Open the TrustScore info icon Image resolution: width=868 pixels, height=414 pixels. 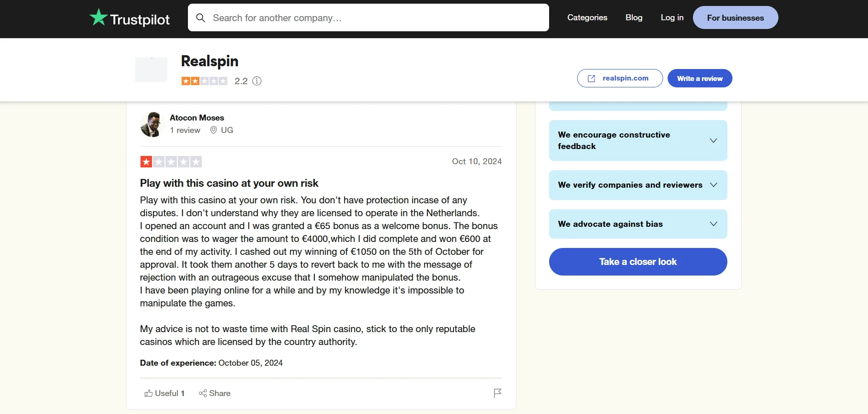point(257,81)
